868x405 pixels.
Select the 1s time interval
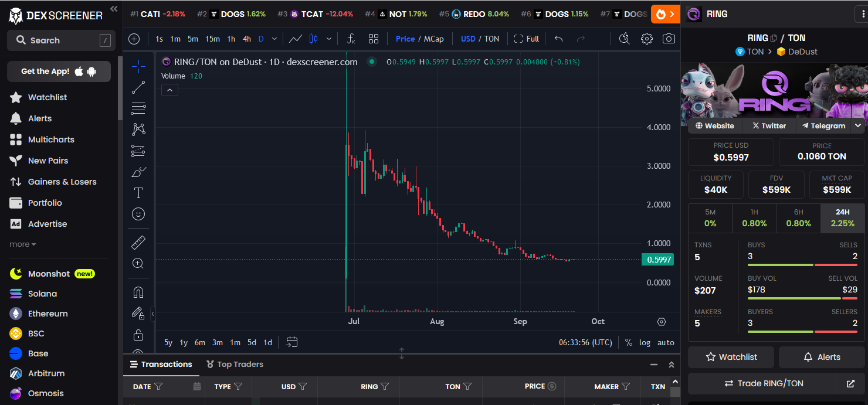pyautogui.click(x=159, y=39)
